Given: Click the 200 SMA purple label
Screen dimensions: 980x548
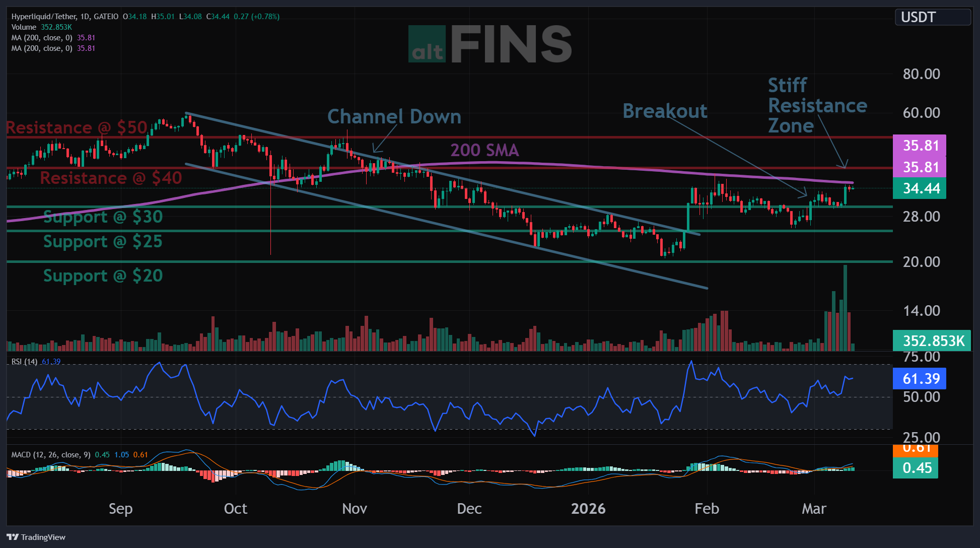Looking at the screenshot, I should 484,150.
